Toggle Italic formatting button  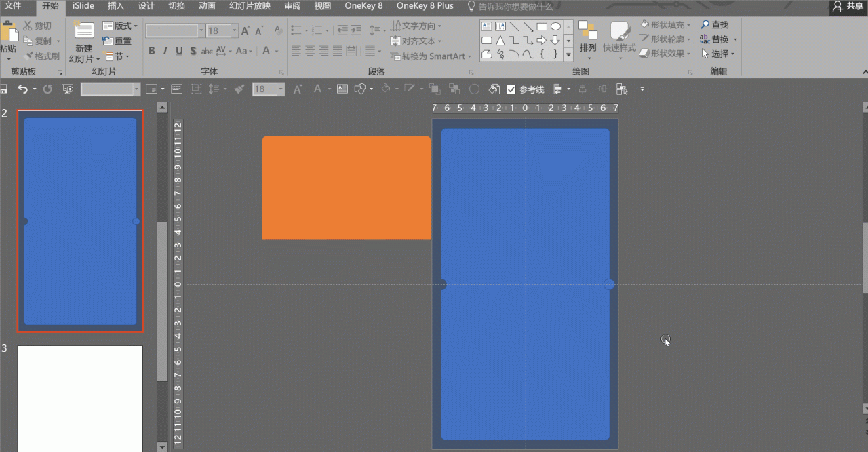click(165, 51)
